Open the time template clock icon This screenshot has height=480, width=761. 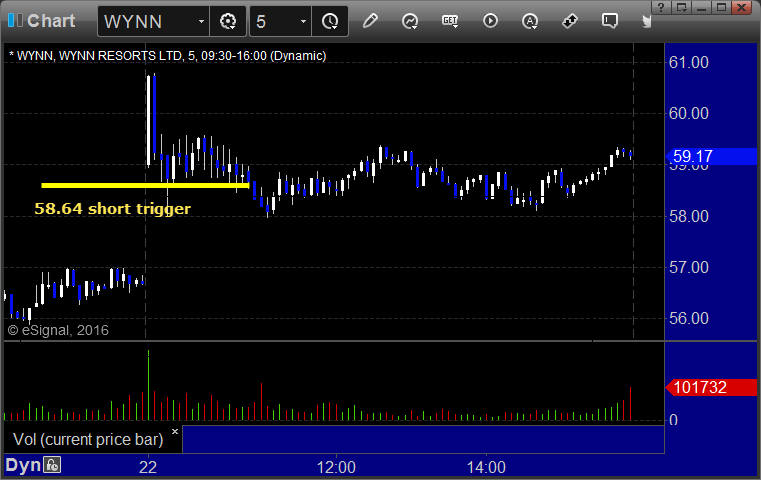[x=331, y=21]
